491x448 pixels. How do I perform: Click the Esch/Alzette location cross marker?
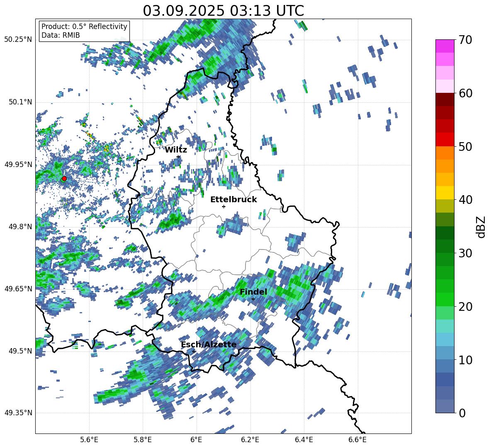coord(194,351)
